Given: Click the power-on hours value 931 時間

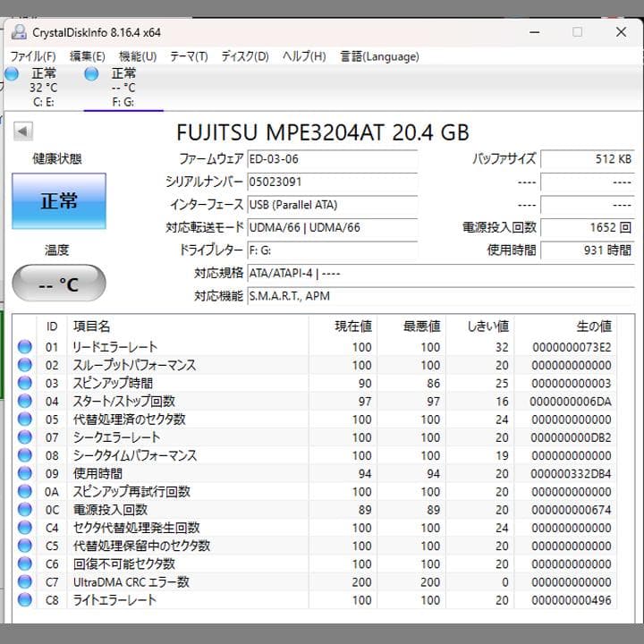Looking at the screenshot, I should (588, 250).
